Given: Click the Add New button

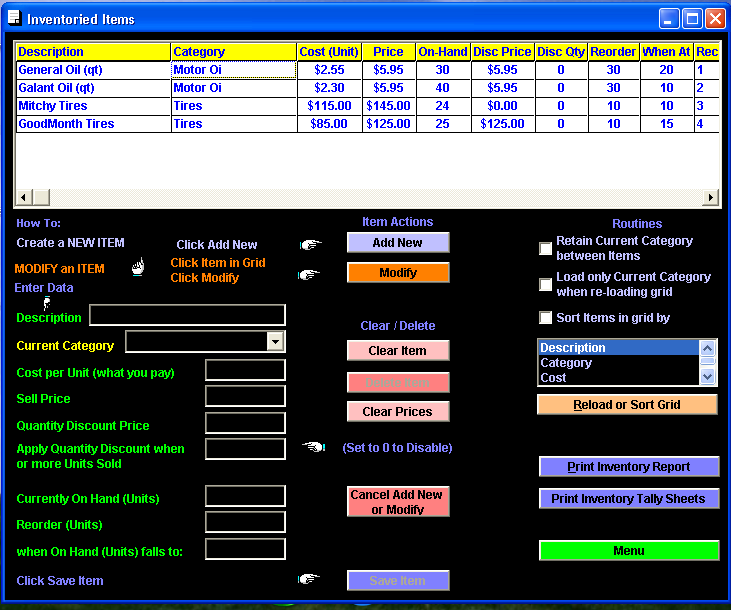Looking at the screenshot, I should tap(398, 243).
